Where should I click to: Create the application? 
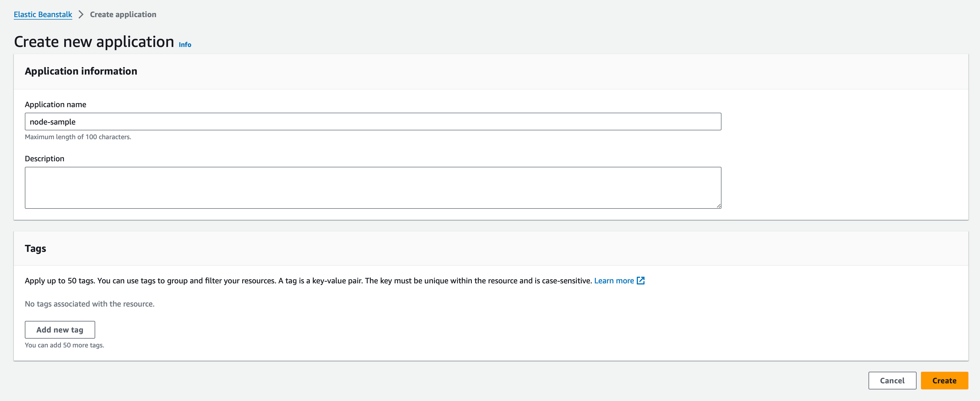(x=944, y=381)
